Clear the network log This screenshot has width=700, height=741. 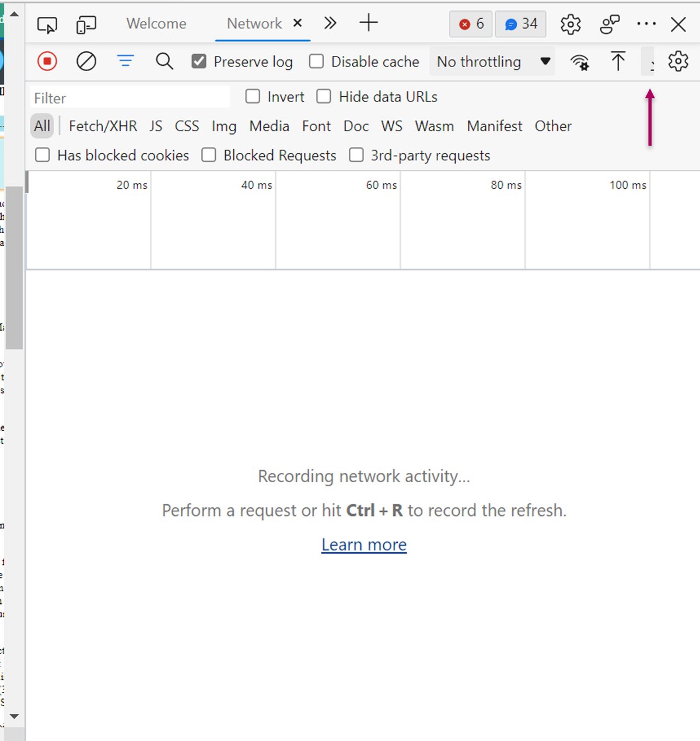[x=86, y=61]
